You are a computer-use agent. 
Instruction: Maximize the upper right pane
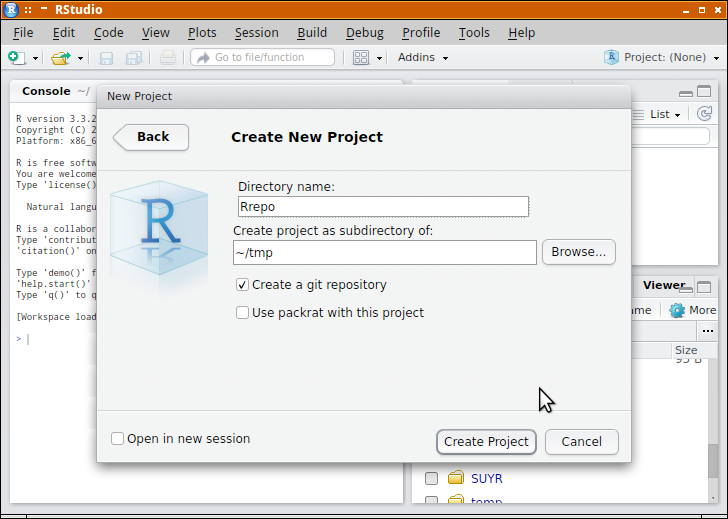pos(704,91)
